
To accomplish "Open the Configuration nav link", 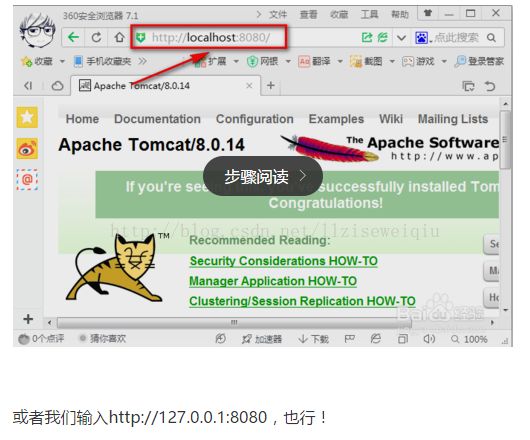I will coord(255,119).
